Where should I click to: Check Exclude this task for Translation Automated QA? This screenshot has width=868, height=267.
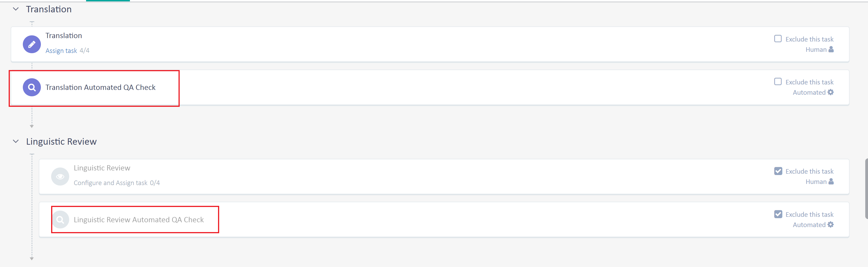click(x=778, y=82)
